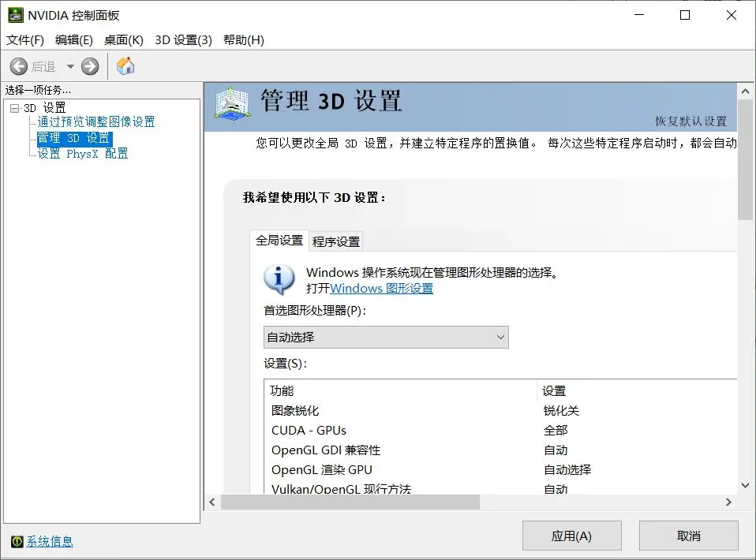Click the 自动选择 value in settings list
Image resolution: width=756 pixels, height=560 pixels.
(x=567, y=470)
